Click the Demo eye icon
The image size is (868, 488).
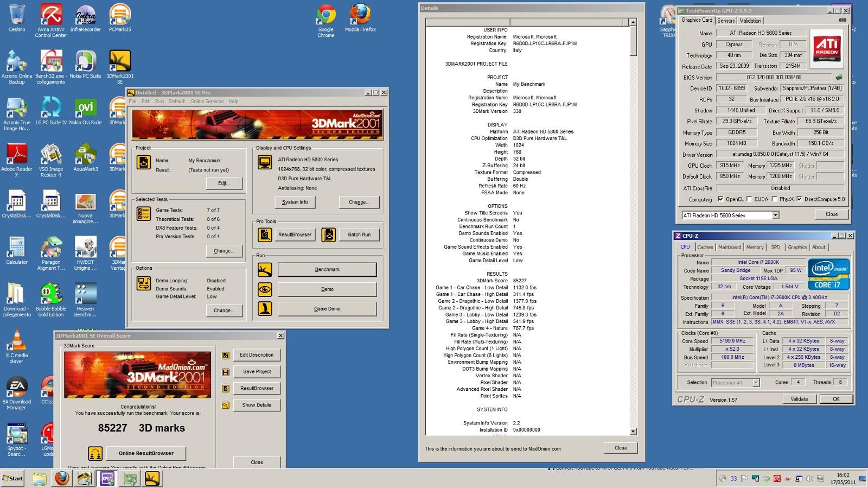point(265,289)
